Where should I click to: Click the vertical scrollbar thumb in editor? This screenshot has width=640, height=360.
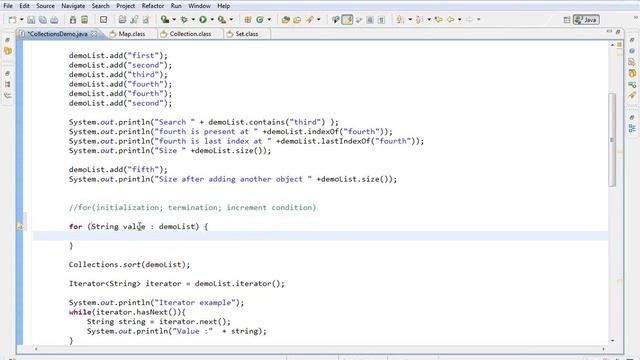coord(612,140)
